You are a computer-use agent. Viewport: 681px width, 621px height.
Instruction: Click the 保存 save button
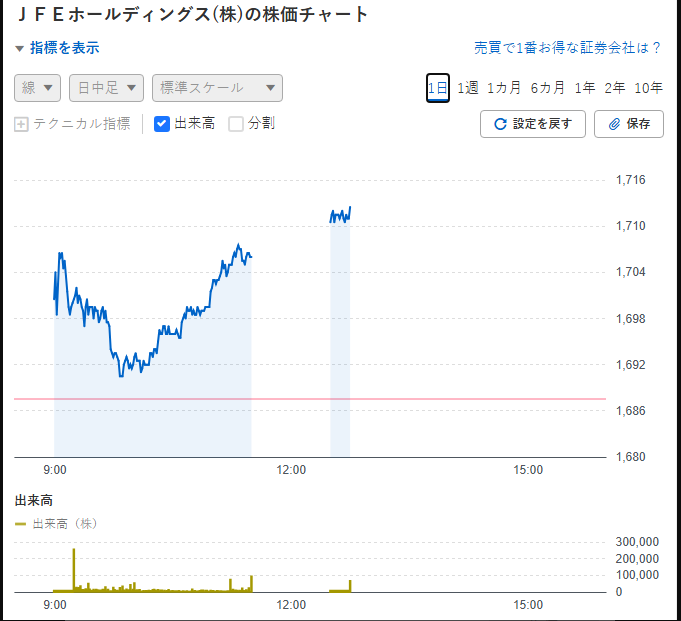(629, 124)
